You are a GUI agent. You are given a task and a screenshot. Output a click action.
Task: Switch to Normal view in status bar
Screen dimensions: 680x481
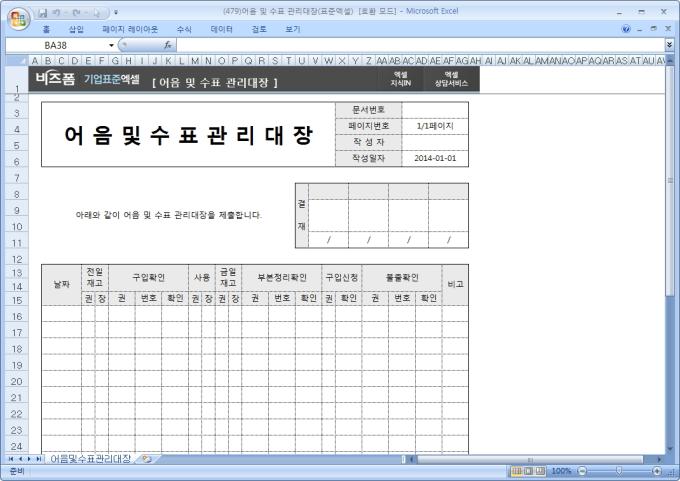point(517,471)
